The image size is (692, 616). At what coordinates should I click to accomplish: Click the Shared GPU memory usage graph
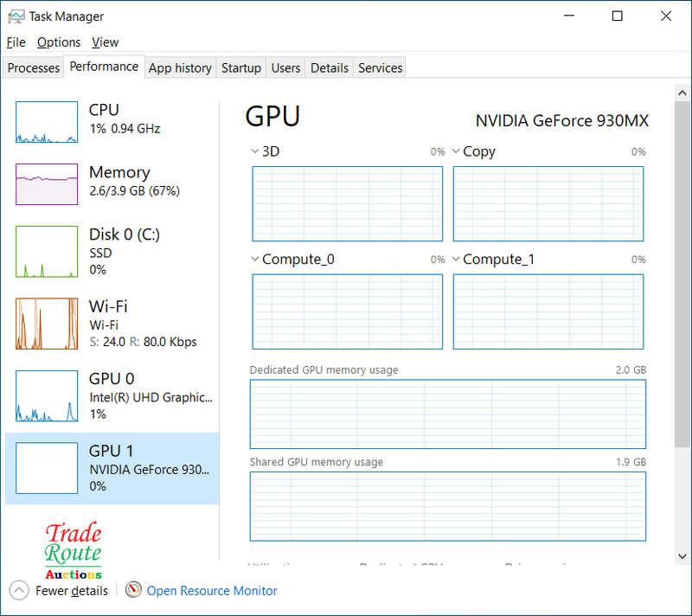click(448, 507)
